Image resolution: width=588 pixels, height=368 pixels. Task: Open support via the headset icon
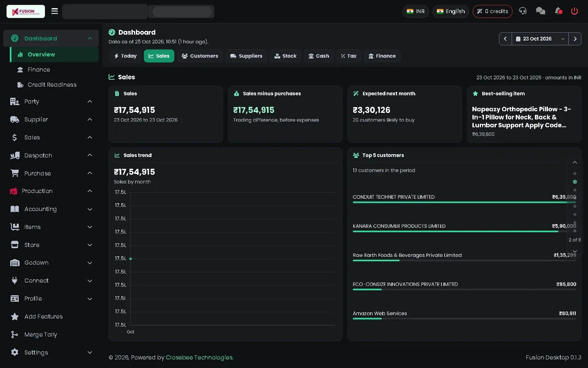[x=523, y=11]
